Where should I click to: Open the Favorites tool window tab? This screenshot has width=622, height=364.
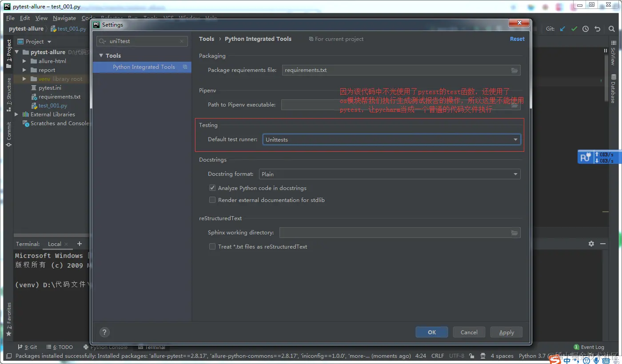[x=8, y=320]
